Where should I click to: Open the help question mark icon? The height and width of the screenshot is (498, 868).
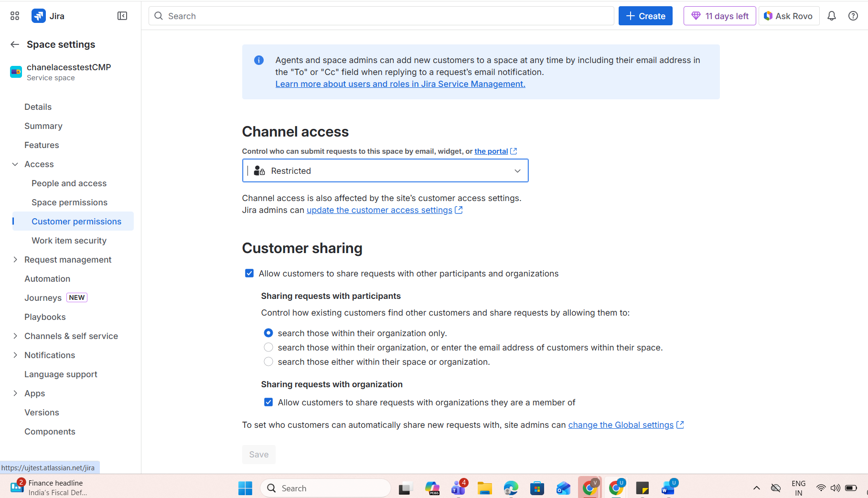(x=853, y=16)
